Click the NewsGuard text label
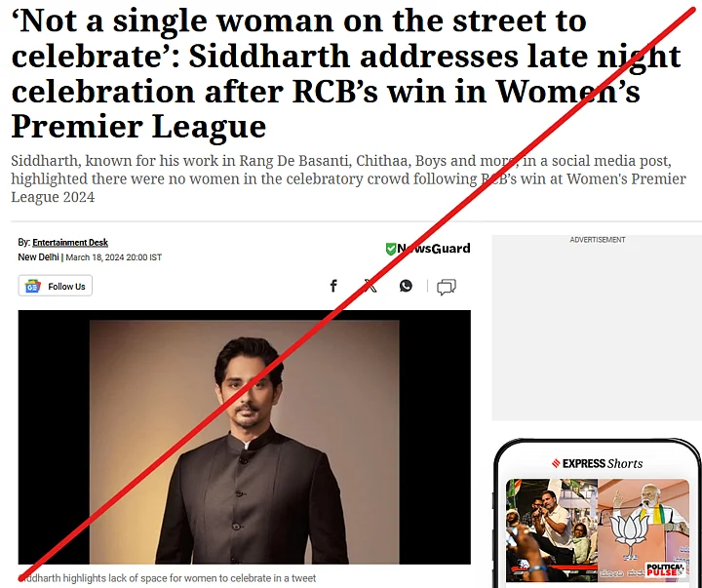This screenshot has width=702, height=588. pos(433,249)
